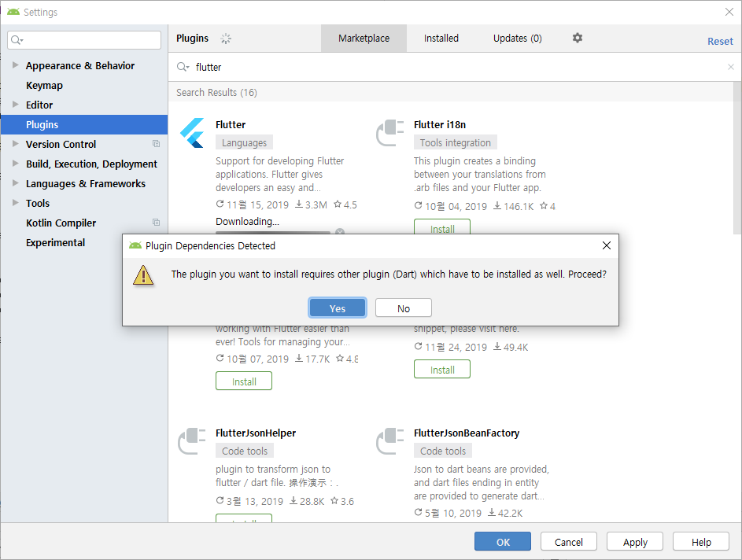Click Cancel in Settings dialog

tap(569, 542)
